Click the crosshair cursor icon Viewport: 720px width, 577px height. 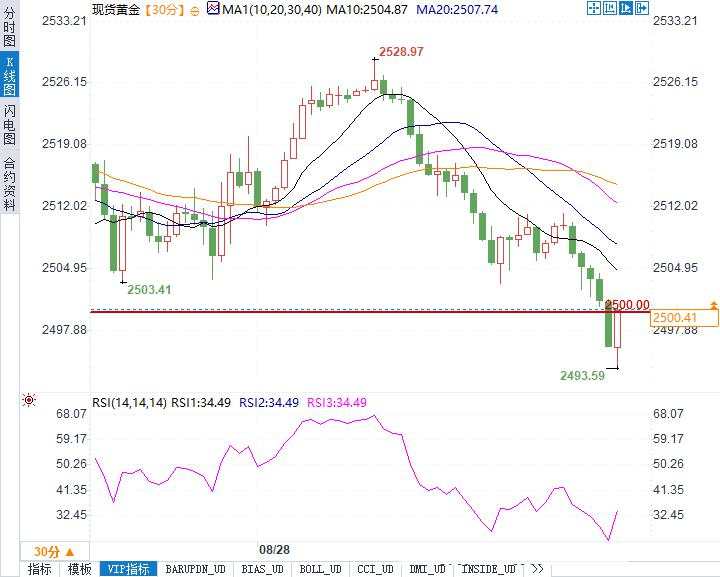[594, 8]
